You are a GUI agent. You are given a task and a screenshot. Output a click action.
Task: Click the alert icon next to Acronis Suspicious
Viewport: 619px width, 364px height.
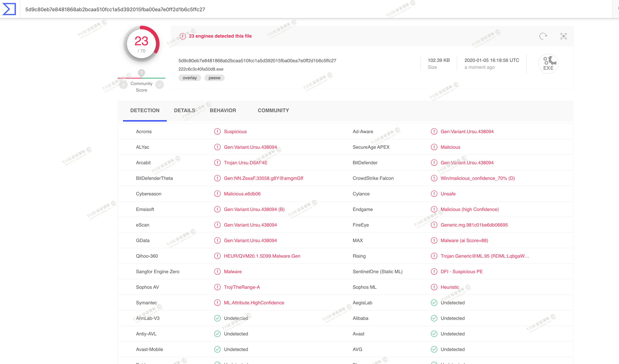(217, 132)
